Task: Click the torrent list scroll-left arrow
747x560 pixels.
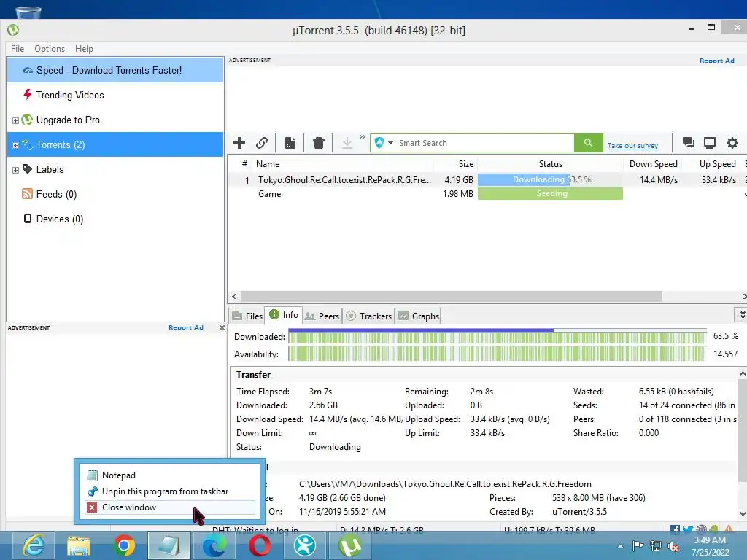Action: pyautogui.click(x=234, y=296)
